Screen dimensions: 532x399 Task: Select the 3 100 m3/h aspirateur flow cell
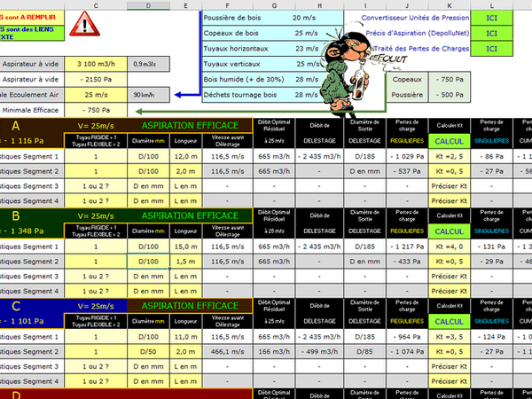pyautogui.click(x=96, y=64)
